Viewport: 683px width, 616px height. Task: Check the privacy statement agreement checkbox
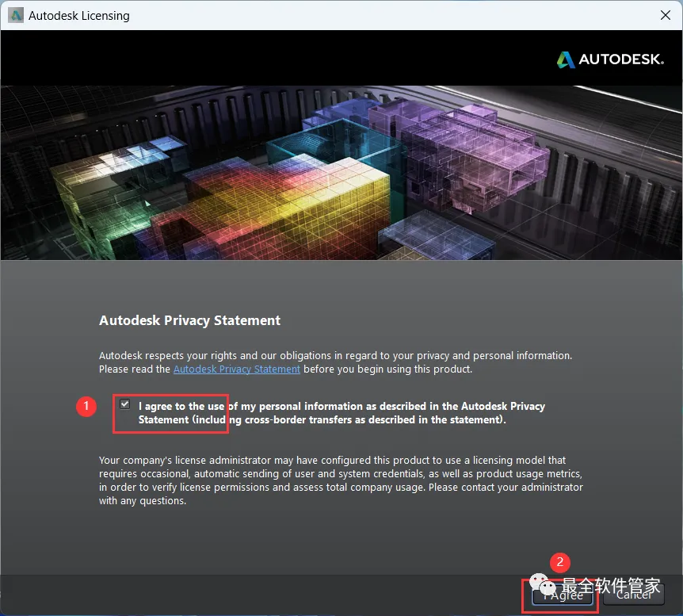(x=124, y=404)
